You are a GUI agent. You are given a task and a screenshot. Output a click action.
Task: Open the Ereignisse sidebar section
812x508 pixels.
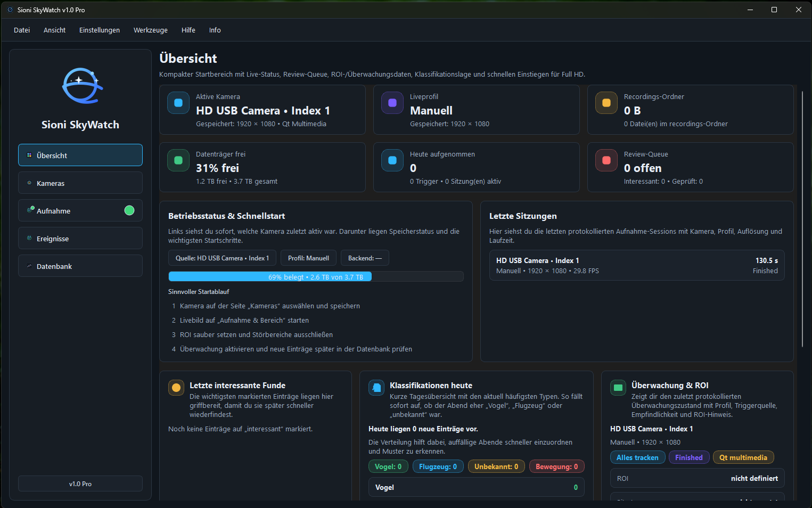coord(80,239)
